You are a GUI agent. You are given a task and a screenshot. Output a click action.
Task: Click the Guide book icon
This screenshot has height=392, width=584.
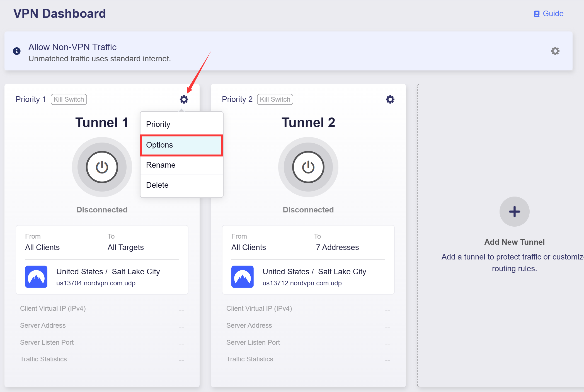(x=537, y=14)
